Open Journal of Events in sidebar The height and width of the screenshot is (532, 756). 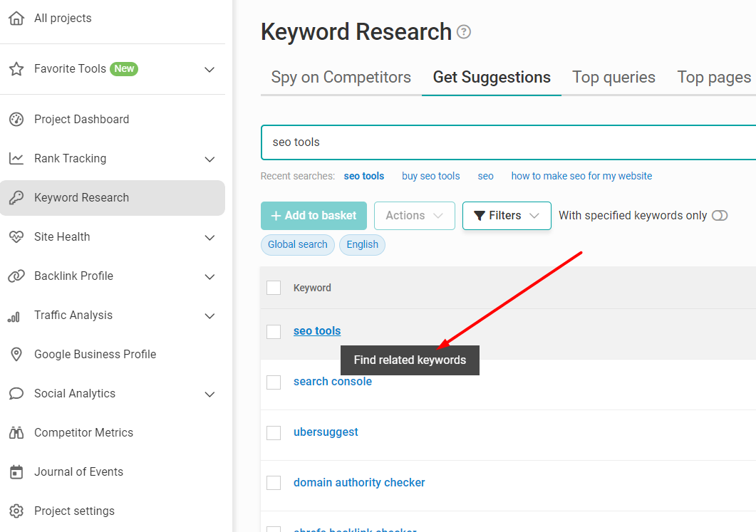(x=78, y=471)
